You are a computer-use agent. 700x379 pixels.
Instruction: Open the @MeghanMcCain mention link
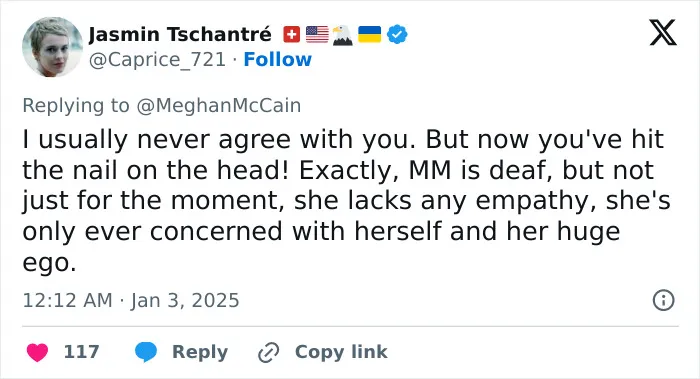(219, 106)
